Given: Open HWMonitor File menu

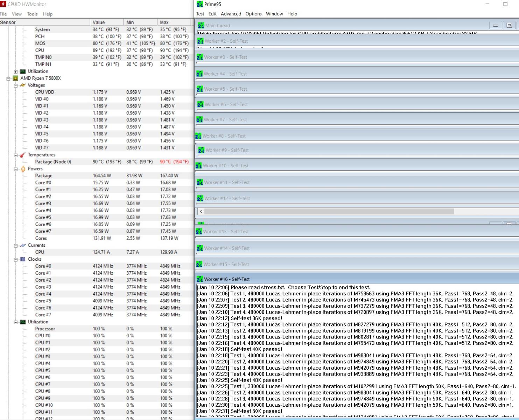Looking at the screenshot, I should pyautogui.click(x=3, y=14).
